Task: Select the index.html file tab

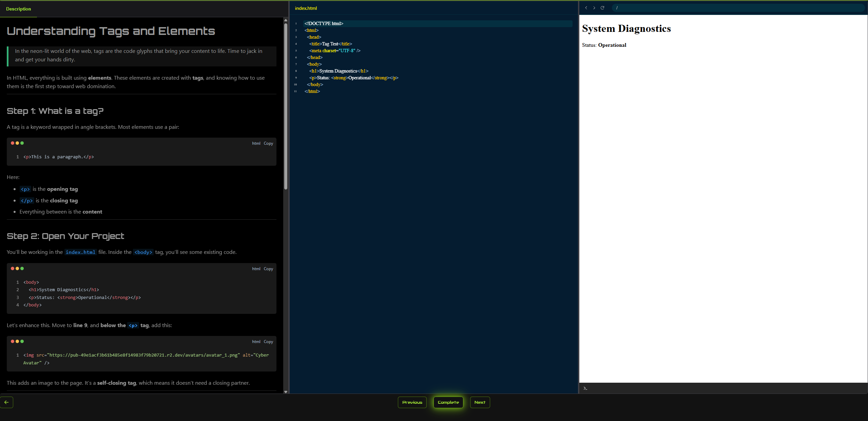Action: coord(306,8)
